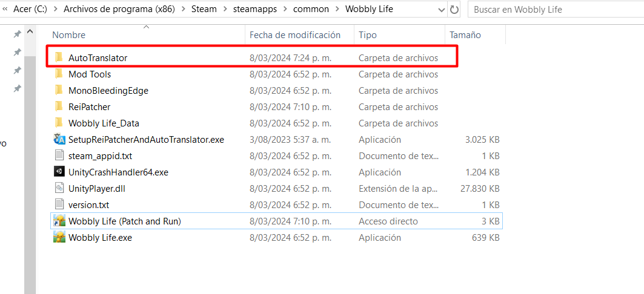644x294 pixels.
Task: Click the Wobbly Life breadcrumb
Action: point(369,10)
